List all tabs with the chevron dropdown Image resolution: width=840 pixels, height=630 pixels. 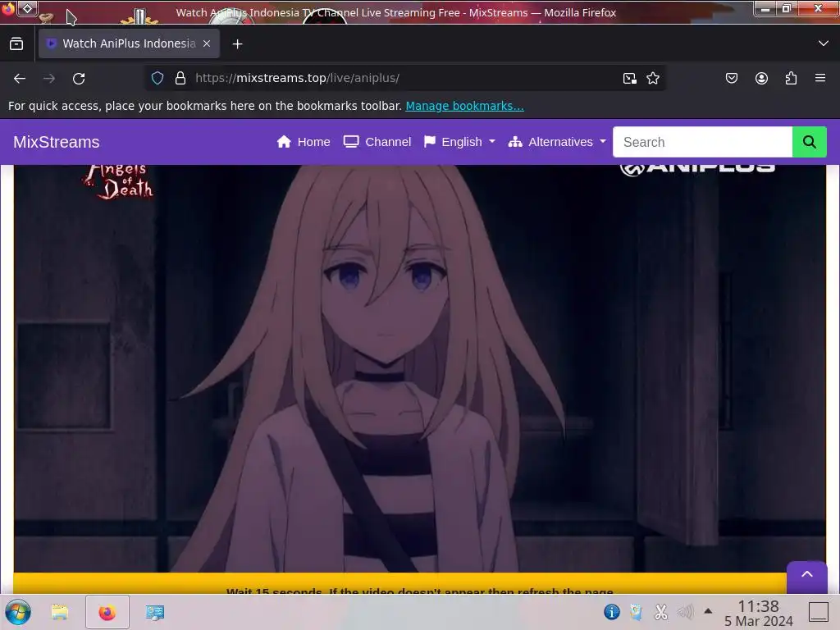point(824,43)
